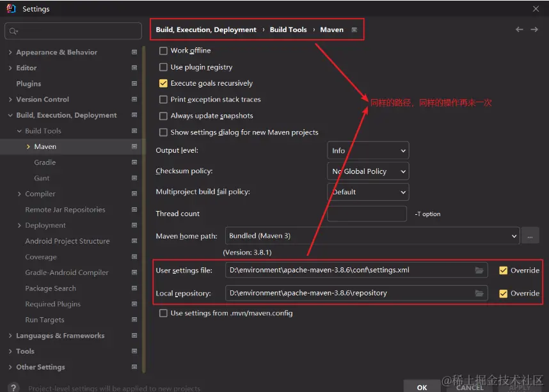Open Remote Jar Repositories settings
The width and height of the screenshot is (549, 392).
coord(65,210)
